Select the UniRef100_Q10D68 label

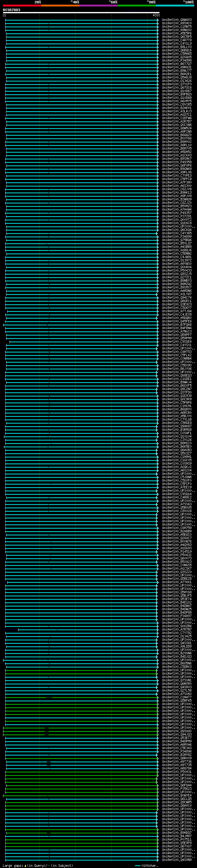(x=177, y=98)
